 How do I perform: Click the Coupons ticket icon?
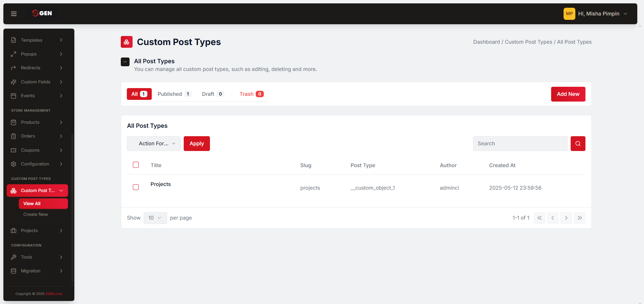point(13,150)
